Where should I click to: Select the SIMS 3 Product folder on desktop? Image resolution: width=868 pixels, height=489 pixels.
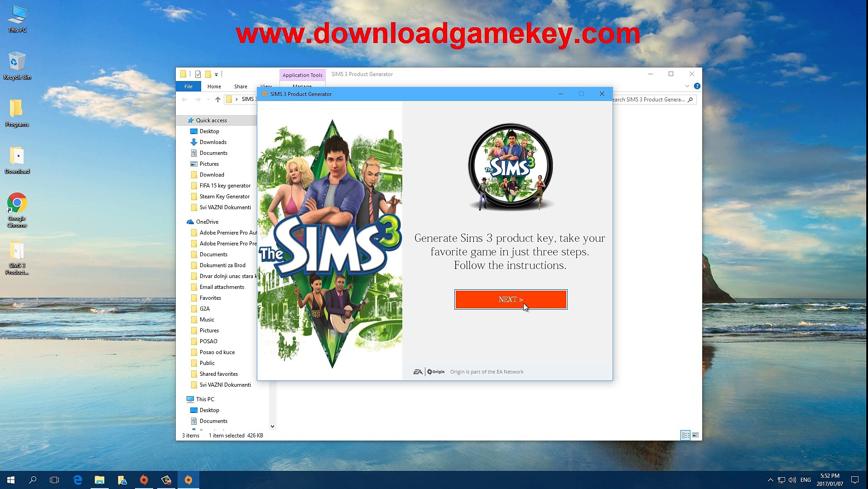pyautogui.click(x=17, y=257)
